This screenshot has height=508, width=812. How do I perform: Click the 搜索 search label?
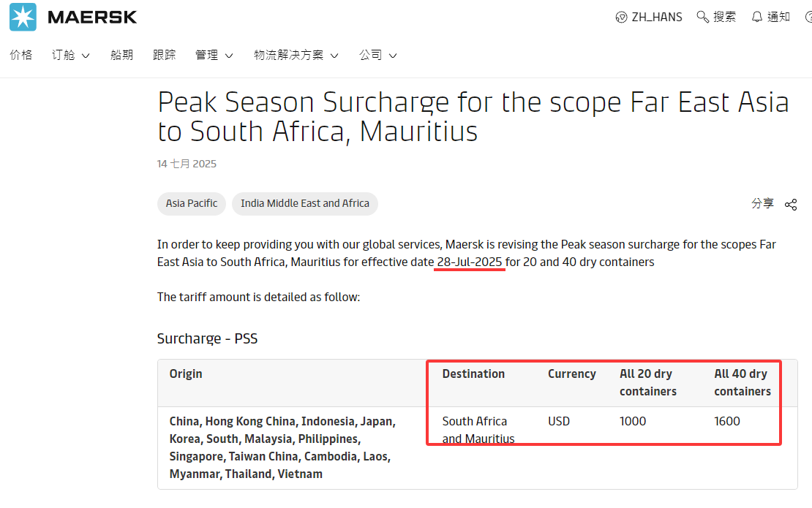pos(724,17)
